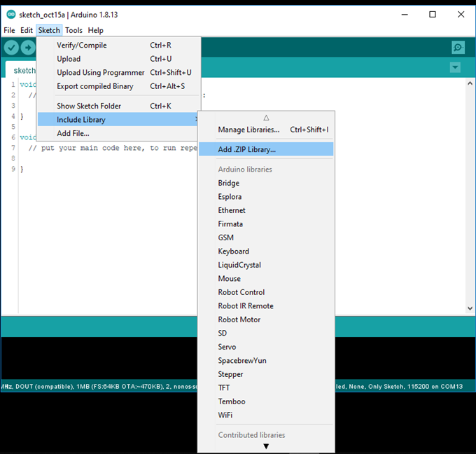Click the editor scrollbar down arrow
The image size is (476, 454).
pos(470,308)
